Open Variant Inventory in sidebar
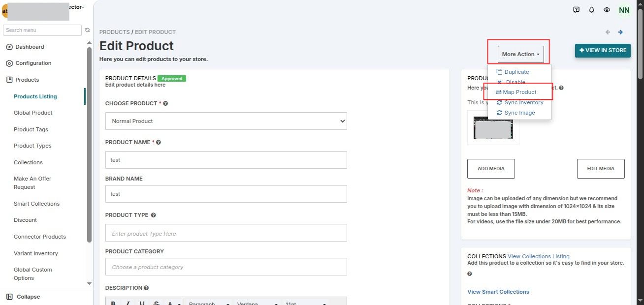Screen dimensions: 644x305 coord(36,253)
